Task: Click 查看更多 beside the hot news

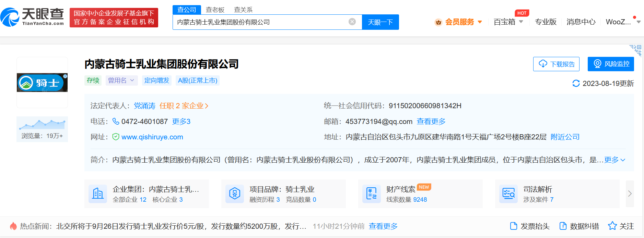Action: (383, 226)
